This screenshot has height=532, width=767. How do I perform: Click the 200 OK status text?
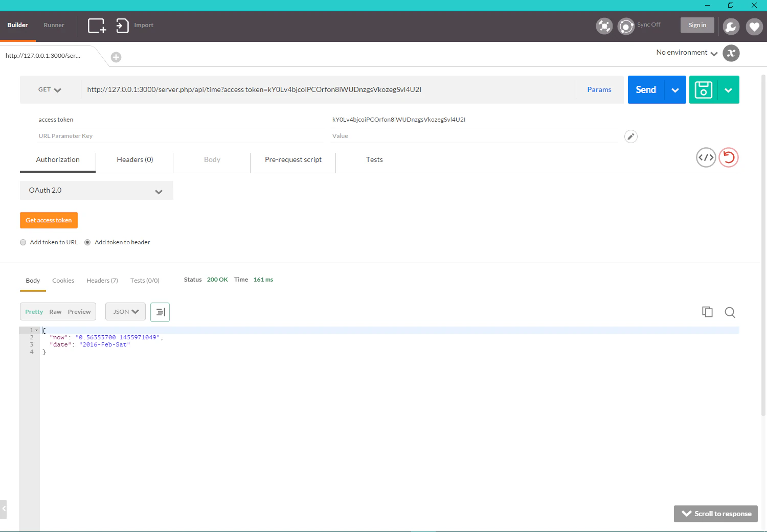217,280
